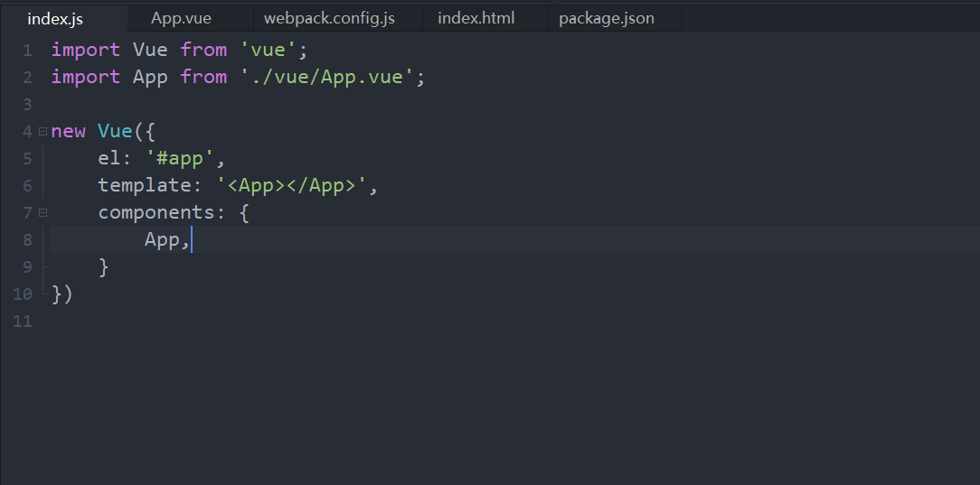Viewport: 980px width, 485px height.
Task: Click the '<App></App>' template string
Action: pyautogui.click(x=291, y=185)
